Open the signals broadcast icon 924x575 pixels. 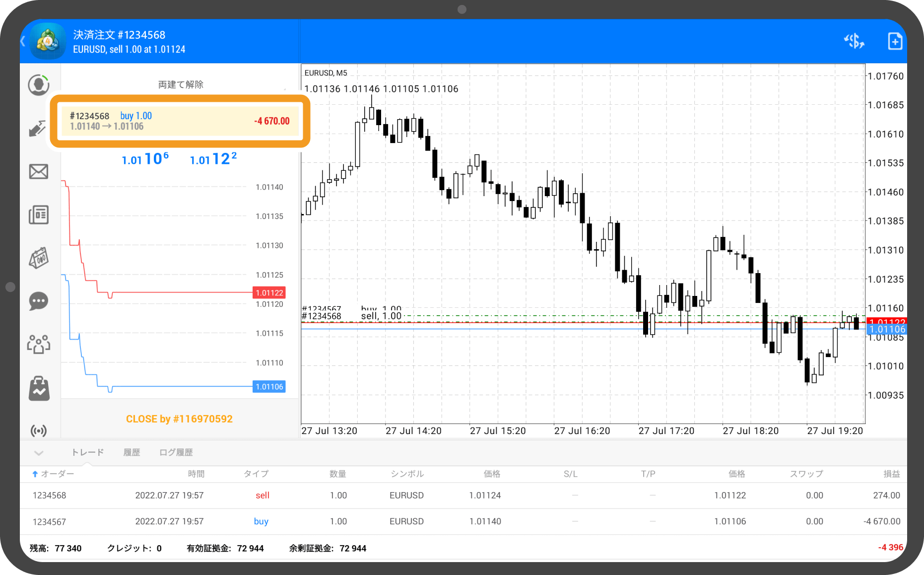[x=38, y=430]
